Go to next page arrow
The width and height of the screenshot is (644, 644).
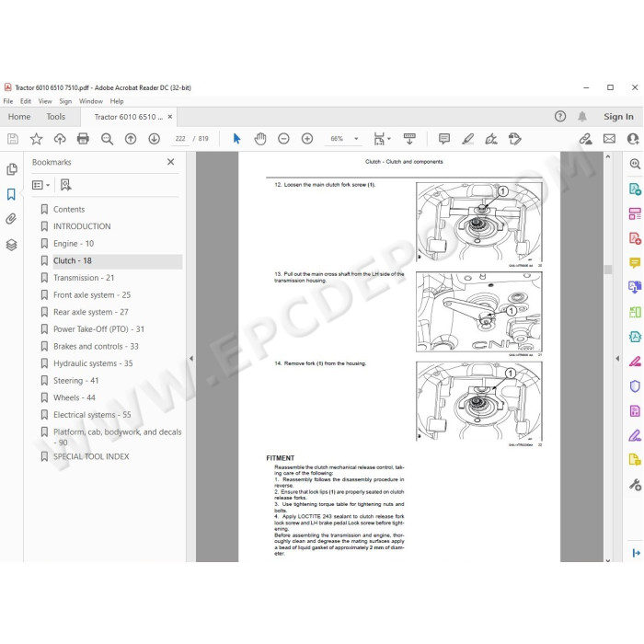[x=154, y=139]
